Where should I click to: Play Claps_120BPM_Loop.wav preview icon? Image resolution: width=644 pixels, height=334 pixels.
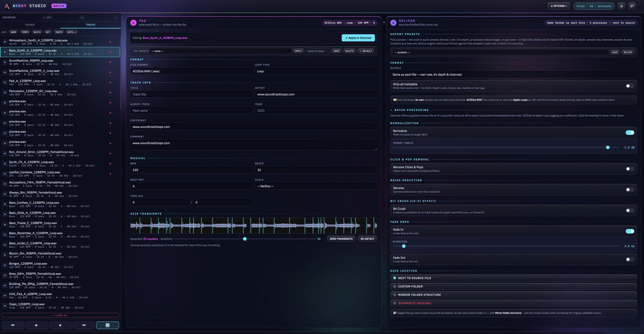pos(5,306)
